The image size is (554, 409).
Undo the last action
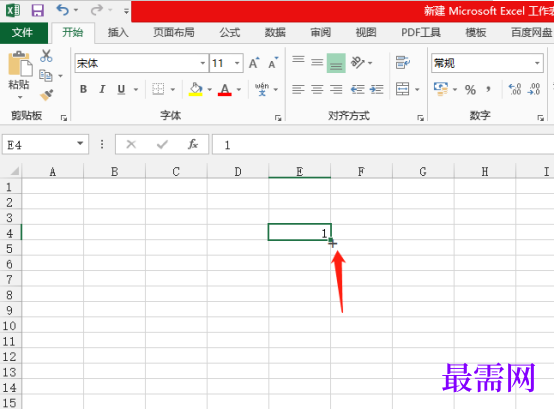[x=62, y=10]
